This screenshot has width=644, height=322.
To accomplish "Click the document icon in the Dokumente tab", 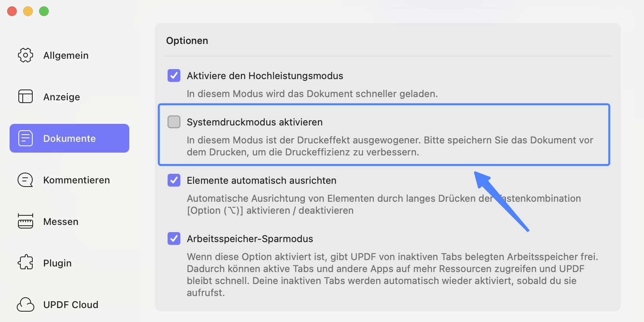I will (x=26, y=138).
